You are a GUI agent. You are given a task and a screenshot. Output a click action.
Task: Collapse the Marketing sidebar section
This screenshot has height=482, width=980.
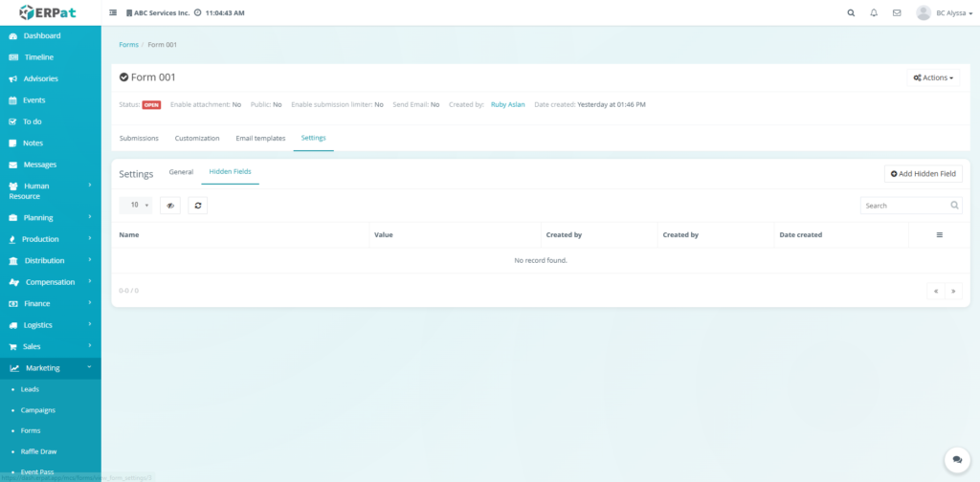coord(50,367)
